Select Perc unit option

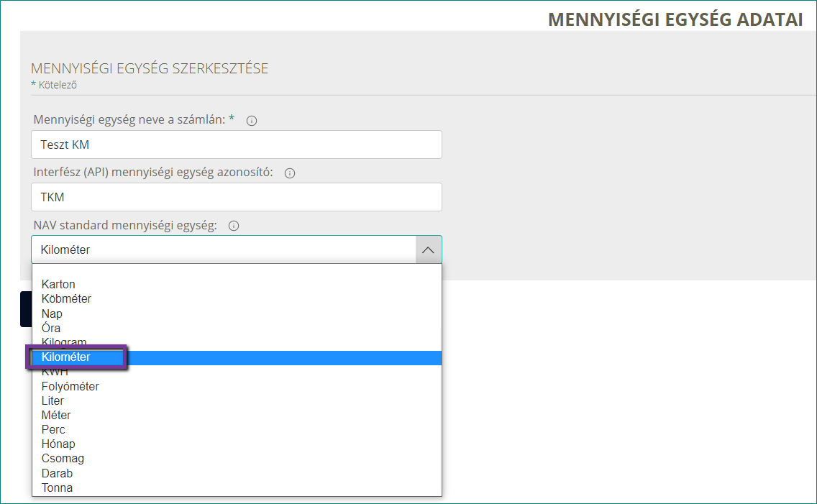[x=237, y=429]
